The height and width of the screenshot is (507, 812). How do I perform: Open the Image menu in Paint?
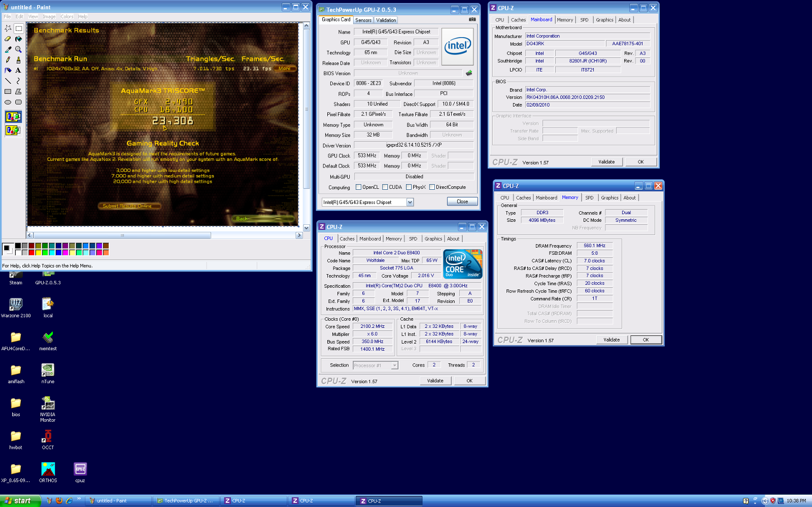pos(49,17)
